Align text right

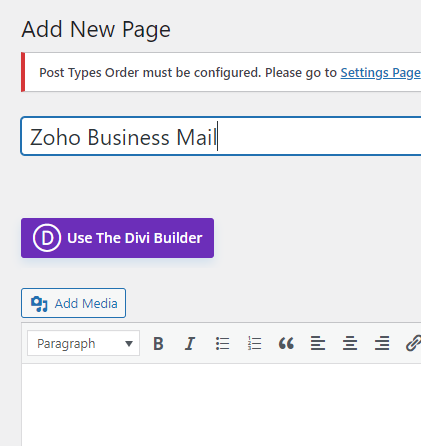[x=382, y=343]
